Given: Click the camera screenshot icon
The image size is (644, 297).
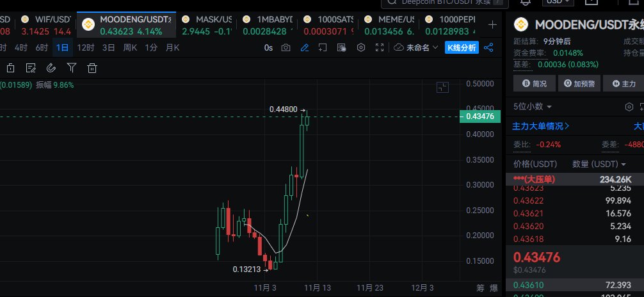Looking at the screenshot, I should pos(286,47).
